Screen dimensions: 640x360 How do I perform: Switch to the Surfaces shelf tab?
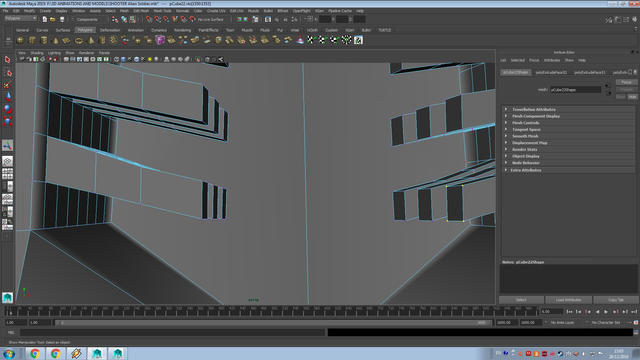click(x=62, y=30)
